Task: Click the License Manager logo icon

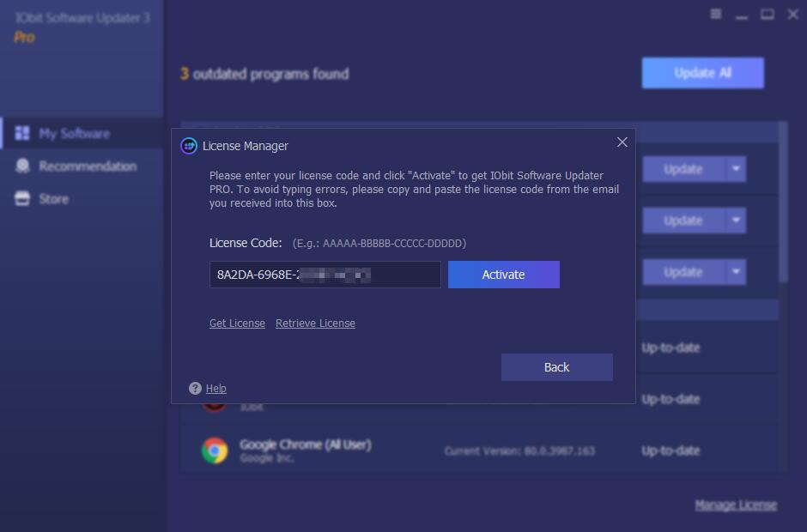Action: pyautogui.click(x=189, y=146)
